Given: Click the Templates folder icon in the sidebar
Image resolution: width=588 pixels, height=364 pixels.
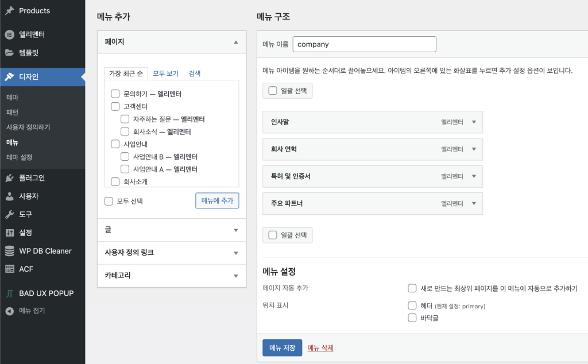Looking at the screenshot, I should coord(10,53).
